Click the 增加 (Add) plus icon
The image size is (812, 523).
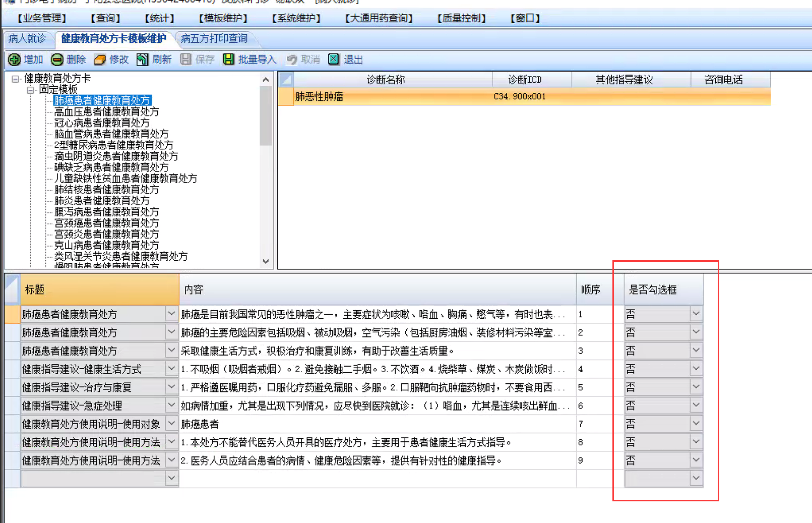[14, 60]
